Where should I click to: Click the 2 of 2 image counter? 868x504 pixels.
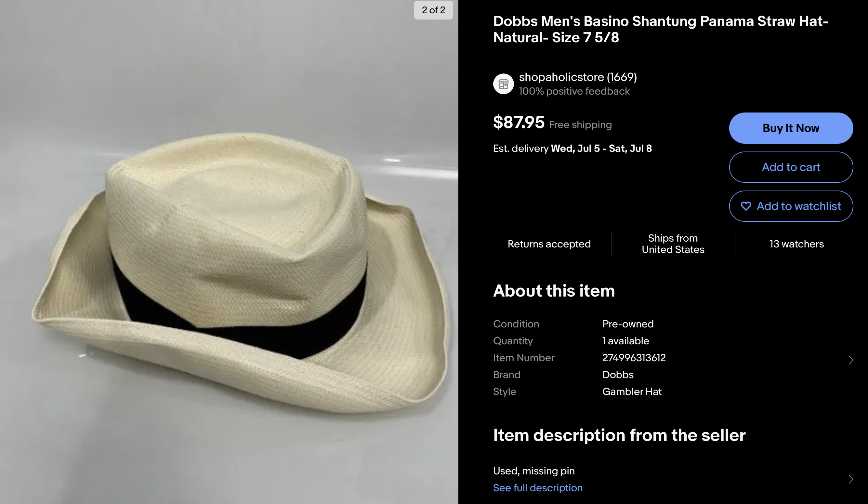point(433,10)
